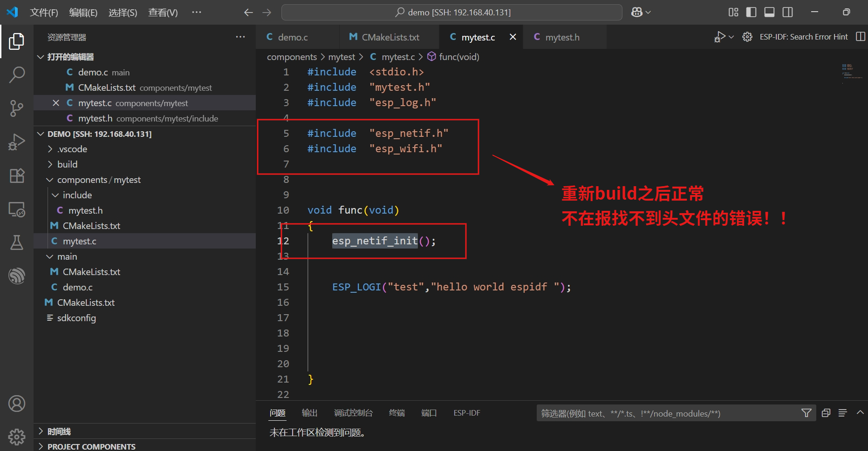This screenshot has width=868, height=451.
Task: Open the 查看(V) menu
Action: tap(162, 13)
